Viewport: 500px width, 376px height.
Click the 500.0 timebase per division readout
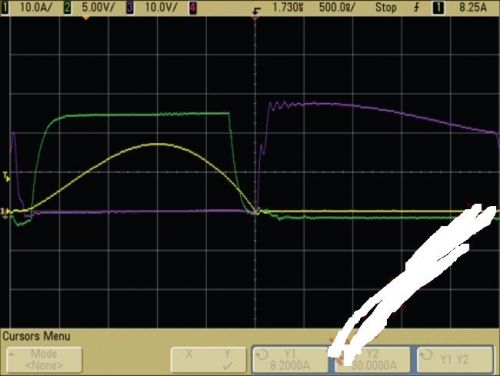click(x=337, y=7)
